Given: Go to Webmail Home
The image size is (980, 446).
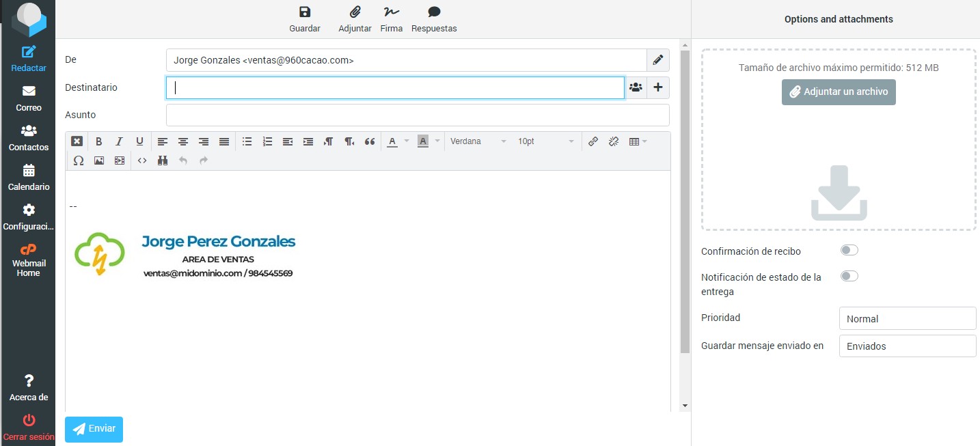Looking at the screenshot, I should coord(29,260).
